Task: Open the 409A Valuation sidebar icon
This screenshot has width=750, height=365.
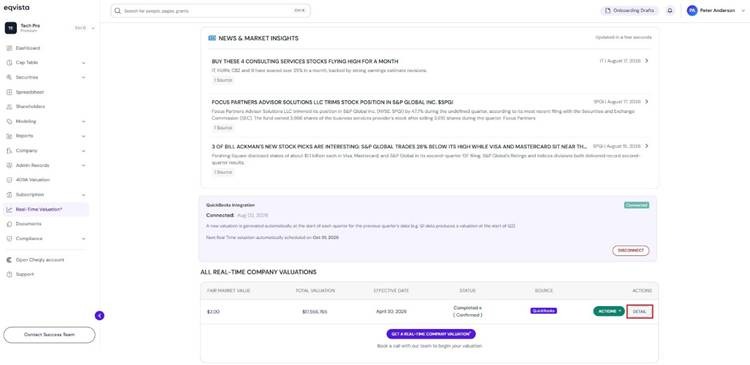Action: [x=10, y=180]
